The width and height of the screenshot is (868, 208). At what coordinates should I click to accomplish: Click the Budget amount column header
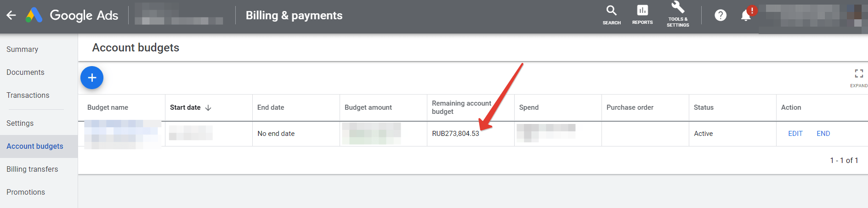(x=368, y=107)
